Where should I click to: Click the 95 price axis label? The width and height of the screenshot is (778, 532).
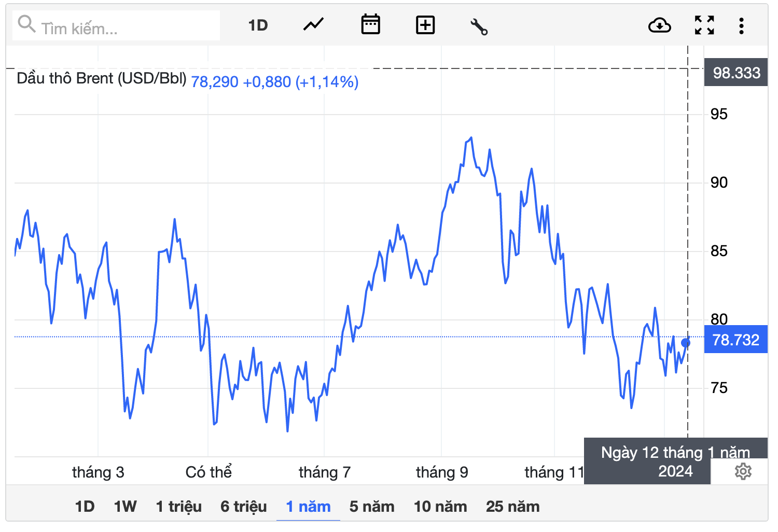tap(719, 114)
